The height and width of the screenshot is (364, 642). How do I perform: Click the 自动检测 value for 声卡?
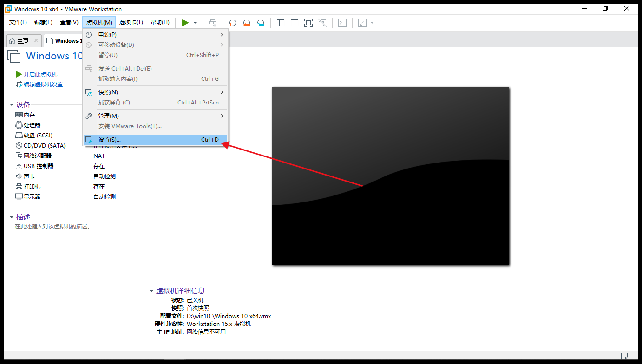coord(105,176)
